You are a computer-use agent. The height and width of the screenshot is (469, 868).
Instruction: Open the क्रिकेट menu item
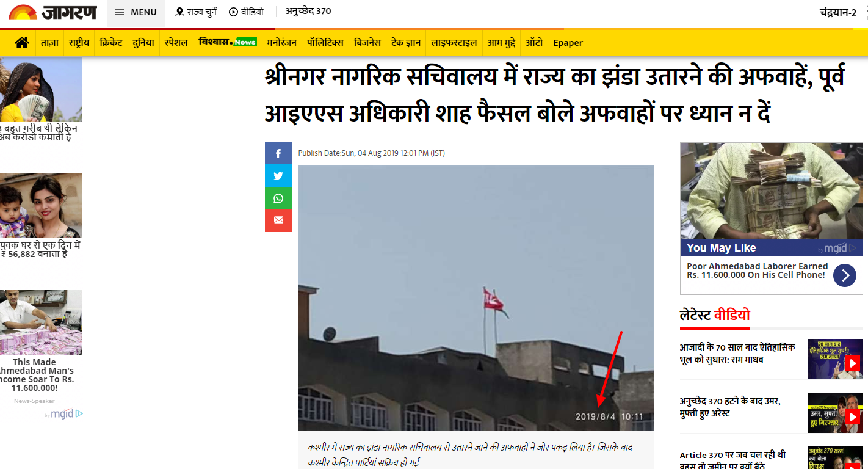111,43
